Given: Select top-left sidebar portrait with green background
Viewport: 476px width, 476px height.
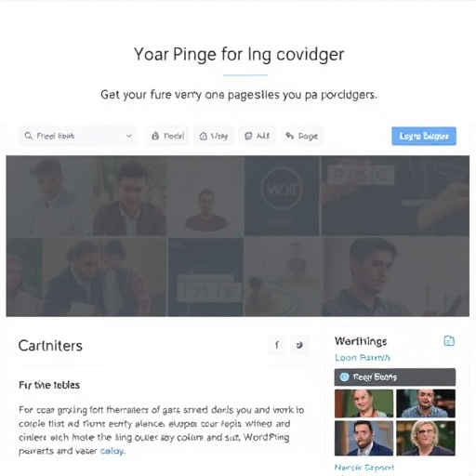Looking at the screenshot, I should coord(364,403).
